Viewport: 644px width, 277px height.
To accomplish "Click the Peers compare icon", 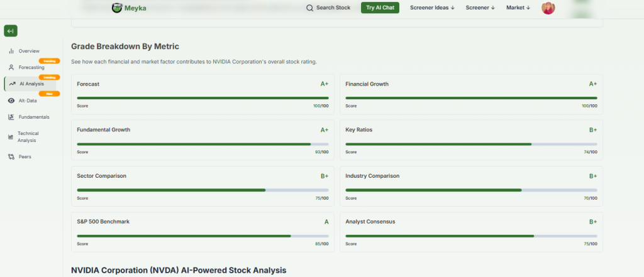I will coord(11,156).
